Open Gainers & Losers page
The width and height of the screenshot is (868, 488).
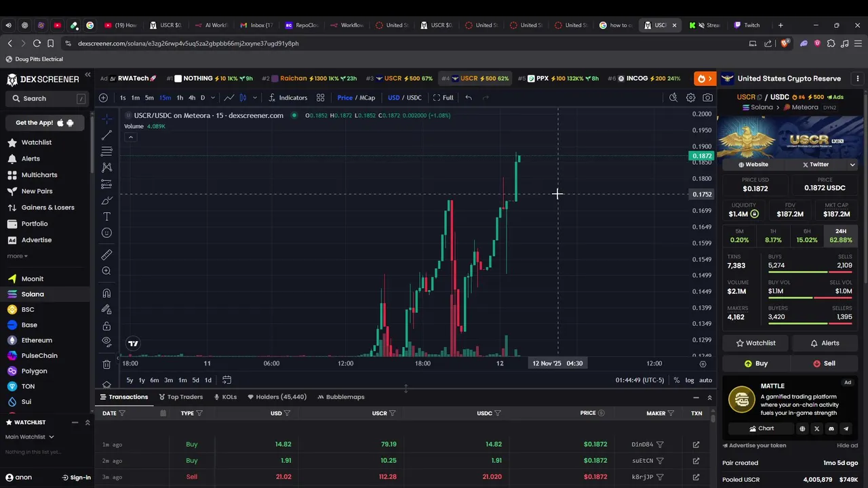47,207
